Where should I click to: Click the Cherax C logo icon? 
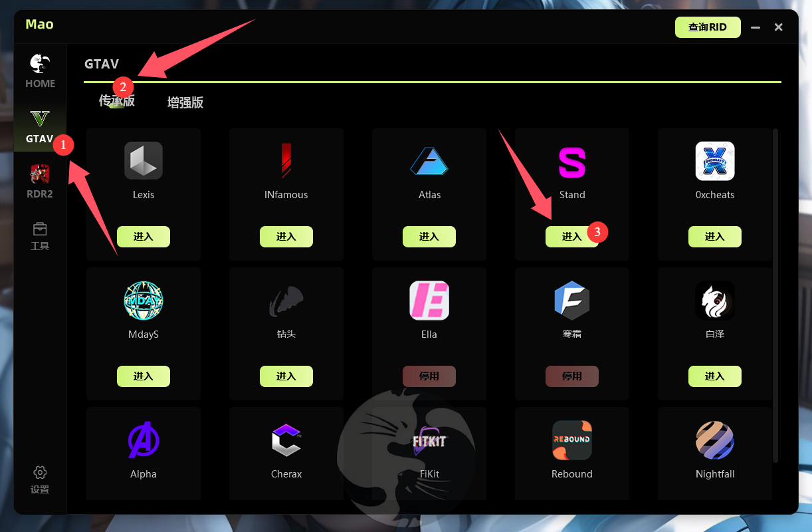click(x=286, y=440)
